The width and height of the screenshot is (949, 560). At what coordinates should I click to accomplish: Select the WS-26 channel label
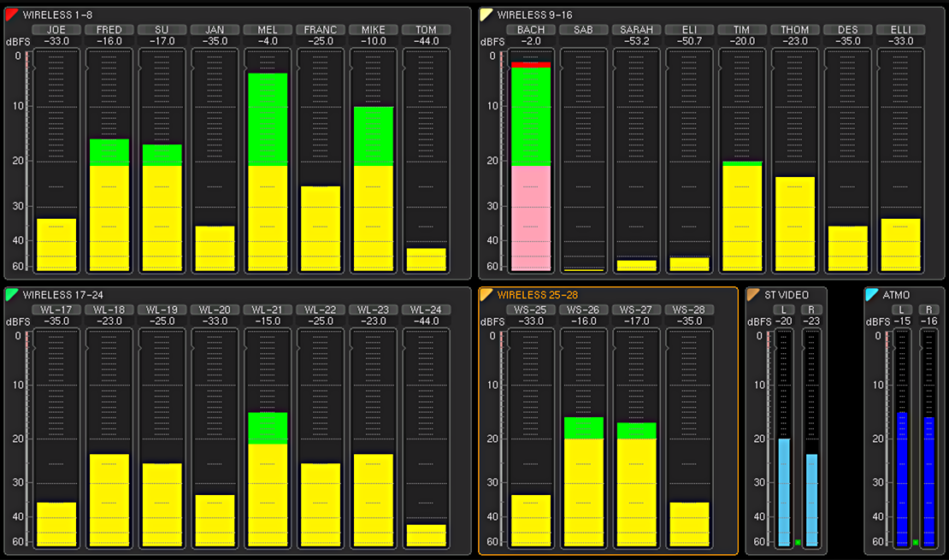[x=584, y=309]
